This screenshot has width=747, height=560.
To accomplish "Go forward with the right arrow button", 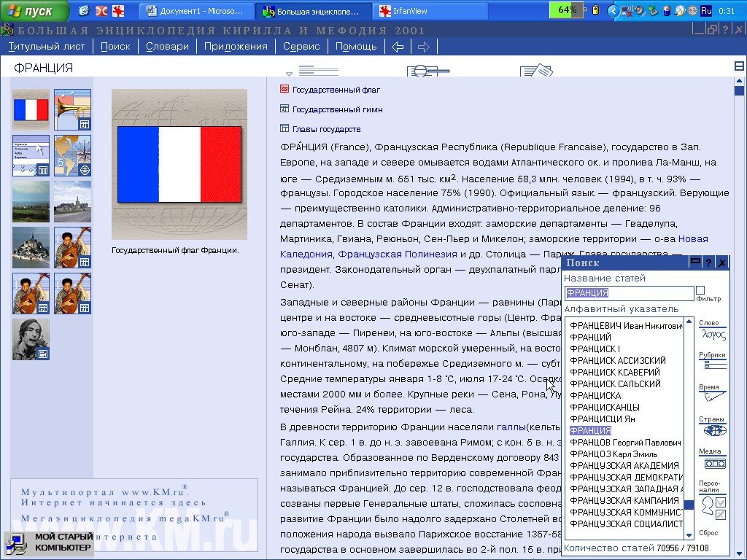I will click(423, 47).
